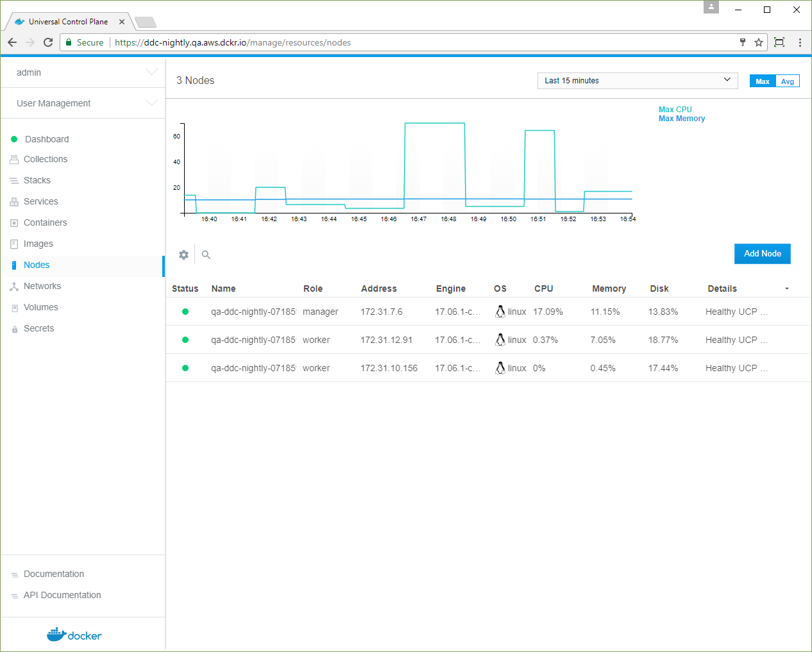Viewport: 812px width, 652px height.
Task: Expand the admin account menu
Action: pos(82,72)
